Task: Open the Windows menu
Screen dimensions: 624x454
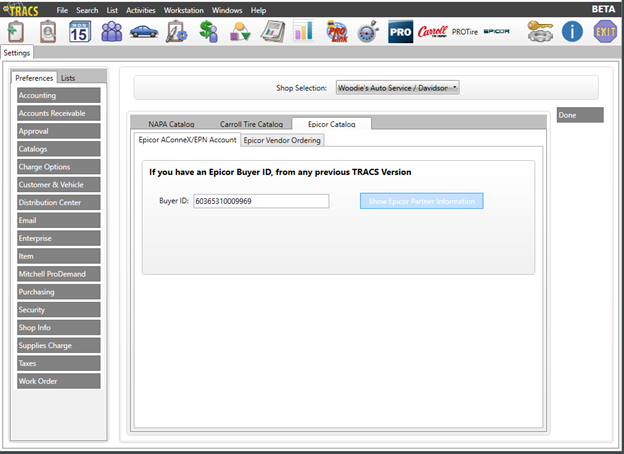Action: [x=227, y=10]
